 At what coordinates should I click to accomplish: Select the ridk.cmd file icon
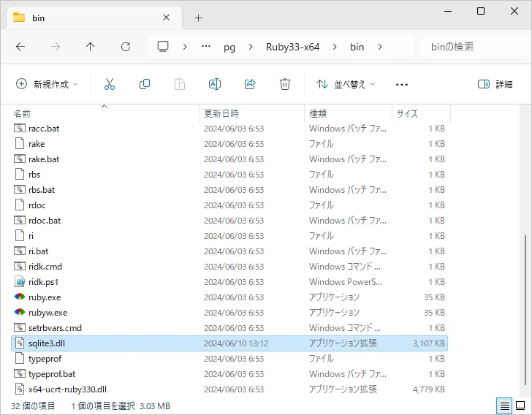(x=20, y=267)
